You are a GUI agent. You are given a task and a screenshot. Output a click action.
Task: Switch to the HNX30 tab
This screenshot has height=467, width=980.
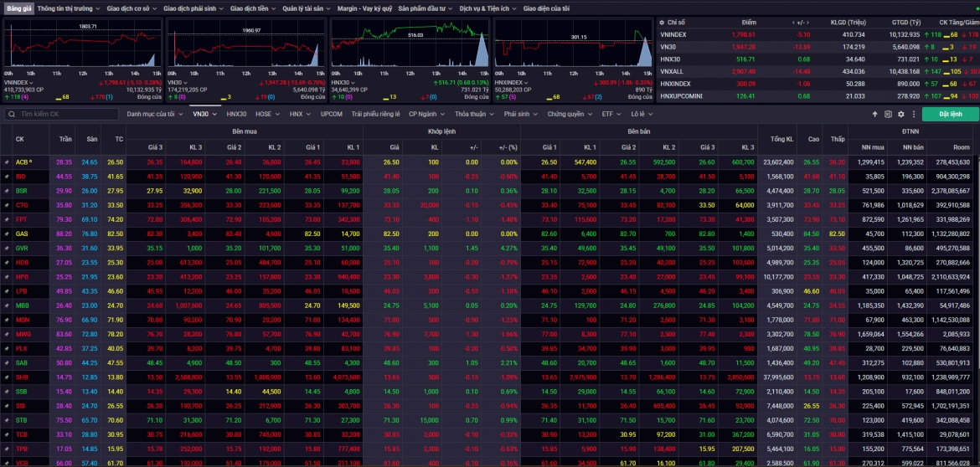pyautogui.click(x=236, y=115)
